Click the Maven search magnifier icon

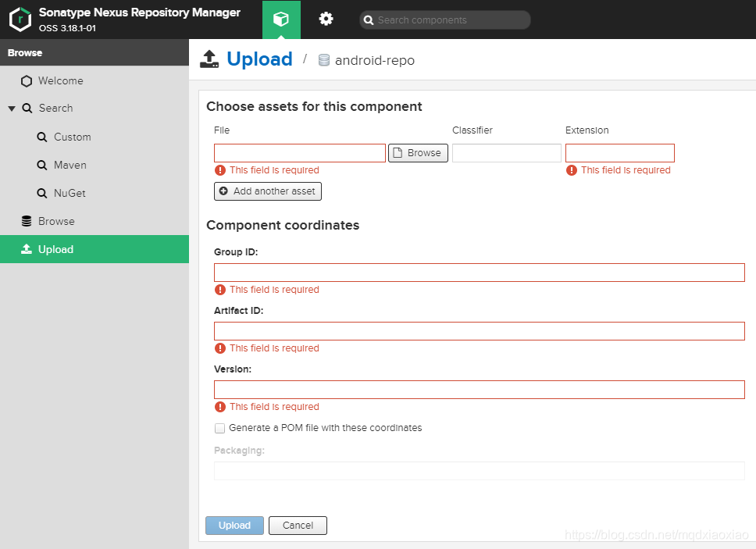[42, 165]
